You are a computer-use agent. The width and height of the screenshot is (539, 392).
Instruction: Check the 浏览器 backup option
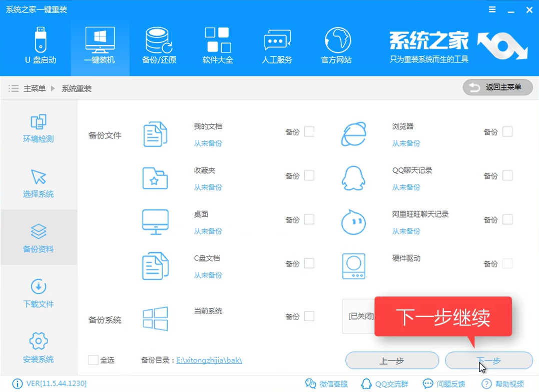507,131
